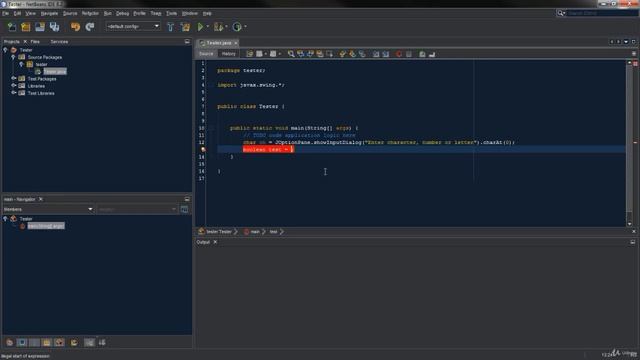640x360 pixels.
Task: Click the red Start Macro Recording icon
Action: tap(399, 54)
